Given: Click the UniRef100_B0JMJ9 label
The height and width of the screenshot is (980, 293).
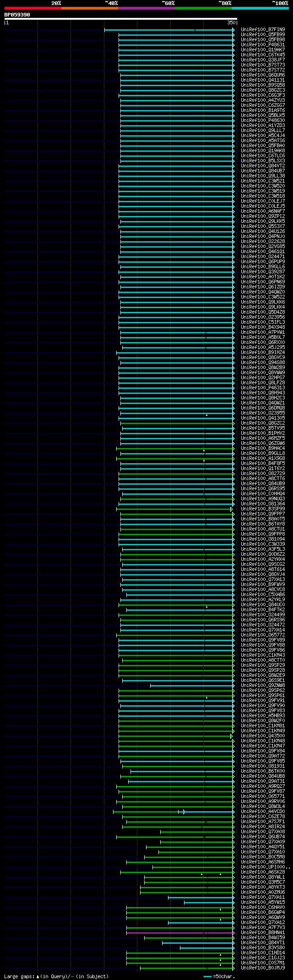Looking at the screenshot, I should pos(263,968).
